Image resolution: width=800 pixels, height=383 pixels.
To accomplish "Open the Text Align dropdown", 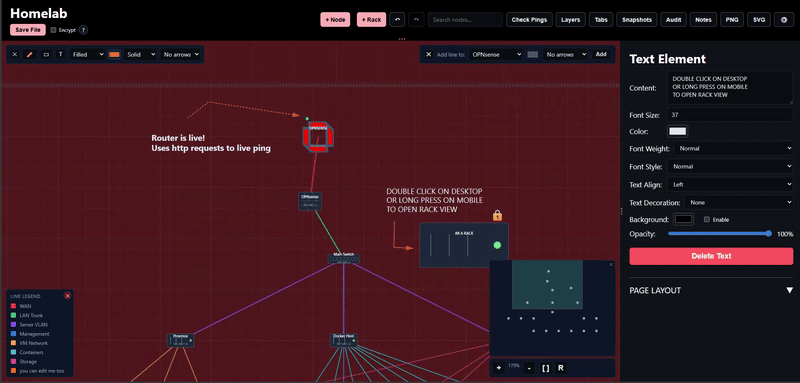I will point(730,184).
